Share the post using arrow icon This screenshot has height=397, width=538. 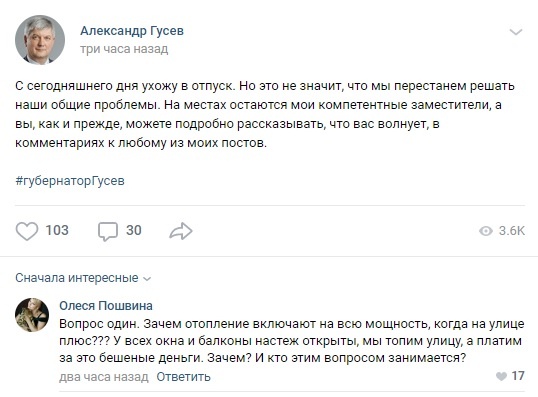(181, 231)
